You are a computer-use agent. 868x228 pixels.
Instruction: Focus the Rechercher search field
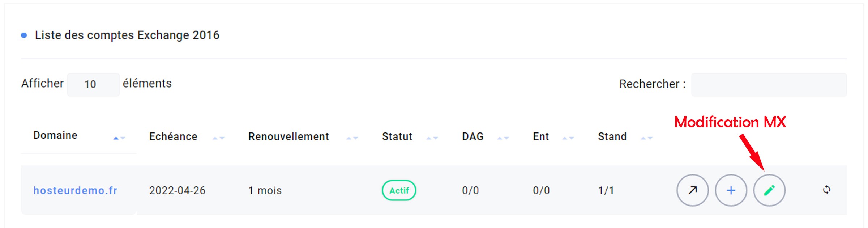(x=769, y=84)
